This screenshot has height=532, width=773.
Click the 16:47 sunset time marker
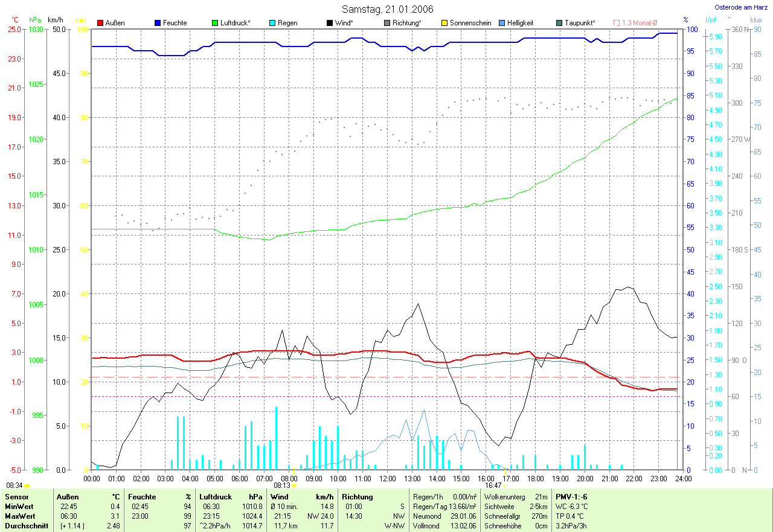(x=493, y=485)
